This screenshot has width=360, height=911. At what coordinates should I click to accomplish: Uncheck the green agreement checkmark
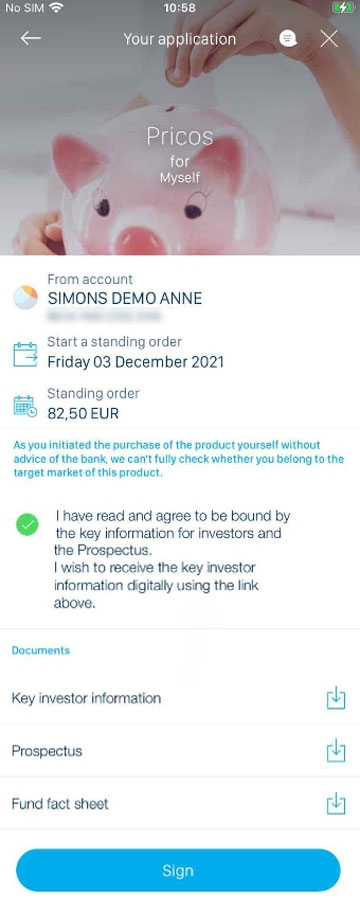click(27, 525)
